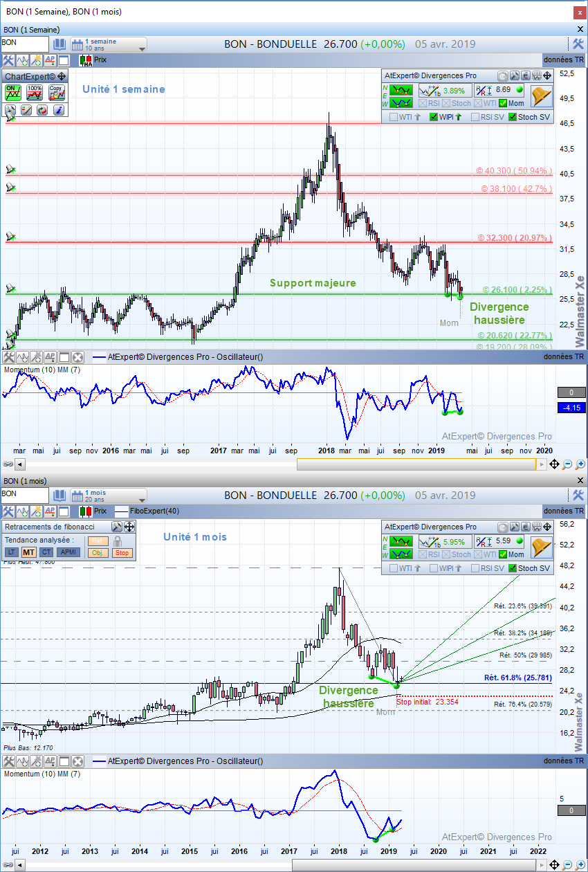Viewport: 588px width, 872px height.
Task: Click the 'Rét. 61.8% (25.781)' Fibonacci label
Action: click(519, 678)
